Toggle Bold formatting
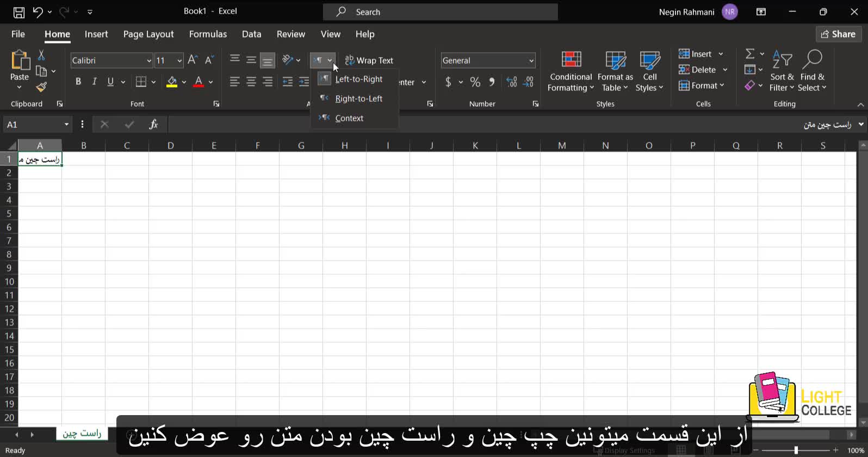The height and width of the screenshot is (457, 868). tap(78, 82)
